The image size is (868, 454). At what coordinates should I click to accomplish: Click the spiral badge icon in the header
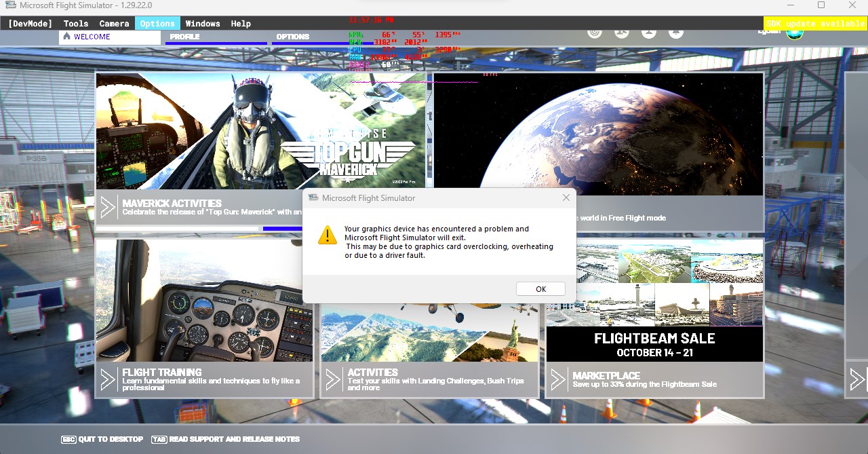(594, 31)
